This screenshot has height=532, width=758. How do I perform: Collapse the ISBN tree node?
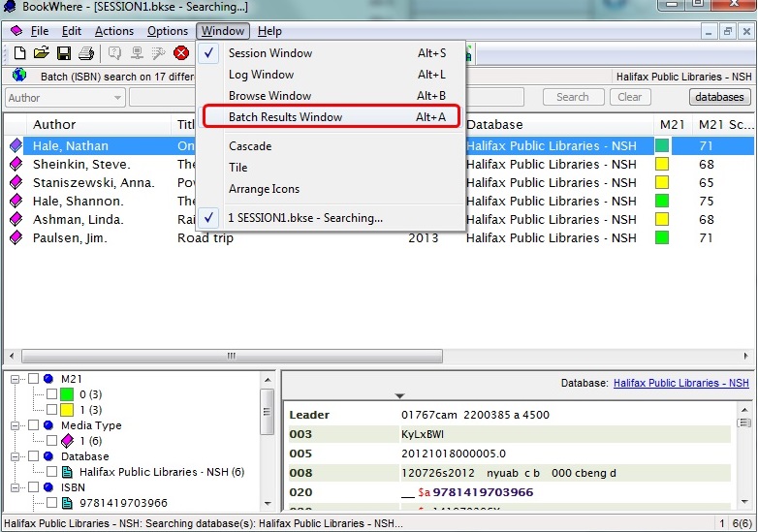pyautogui.click(x=15, y=487)
